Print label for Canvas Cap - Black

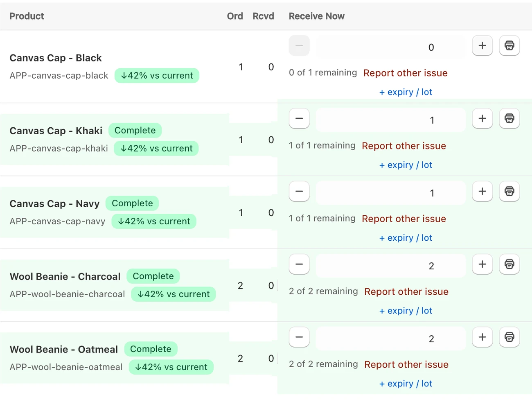[x=509, y=45]
